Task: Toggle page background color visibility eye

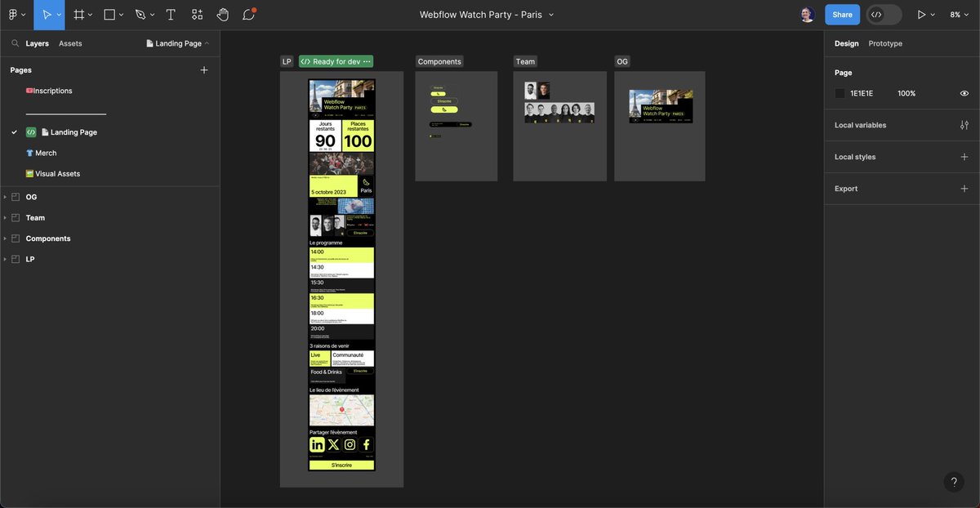Action: (x=964, y=93)
